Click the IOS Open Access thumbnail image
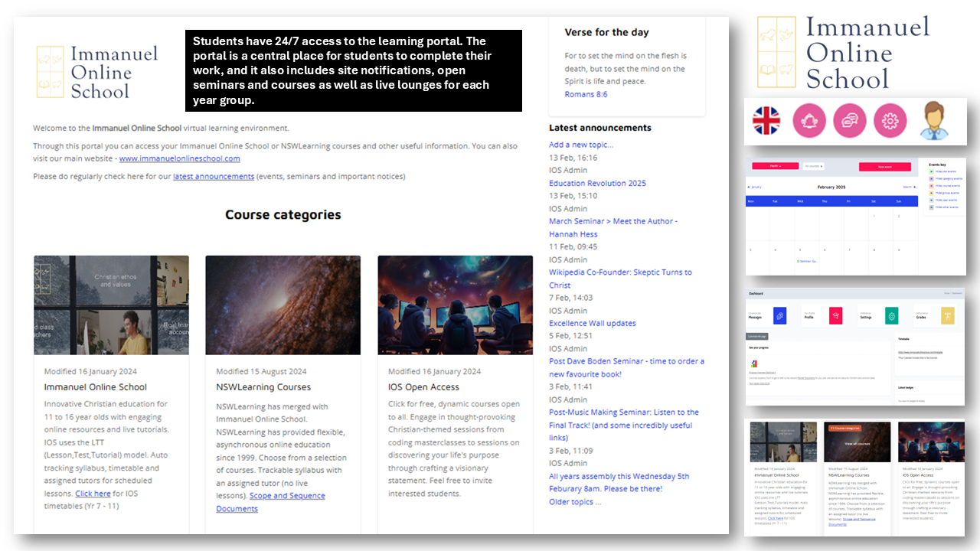 455,305
